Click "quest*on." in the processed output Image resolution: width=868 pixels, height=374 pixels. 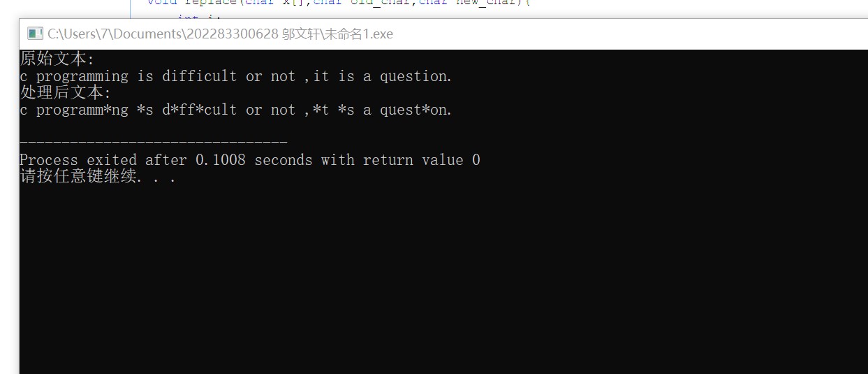point(416,110)
